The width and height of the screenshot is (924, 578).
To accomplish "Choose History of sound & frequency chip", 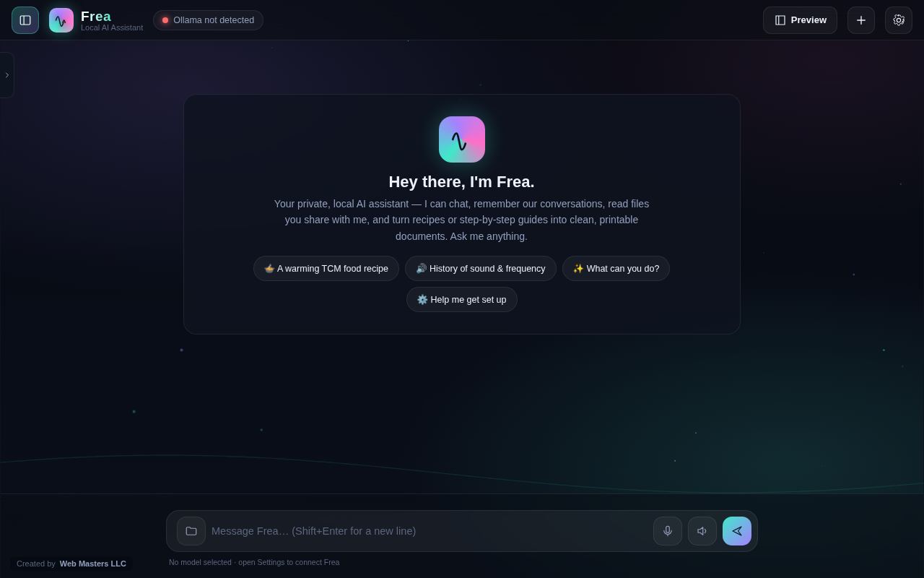I will point(481,269).
